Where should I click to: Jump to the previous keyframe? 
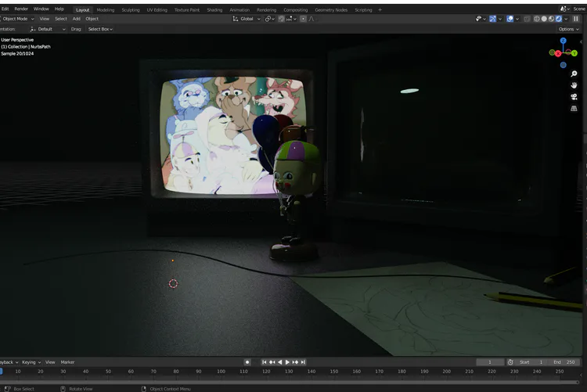(x=272, y=362)
